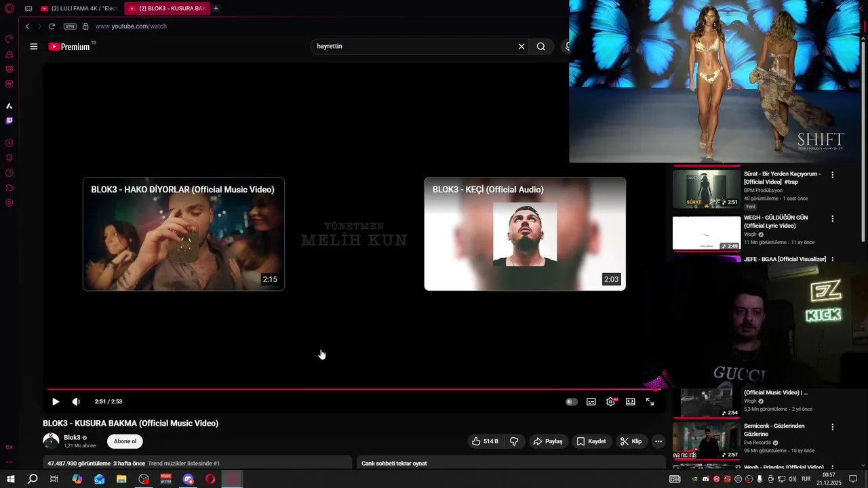Open suggested video KEÇİ Official Audio

525,234
